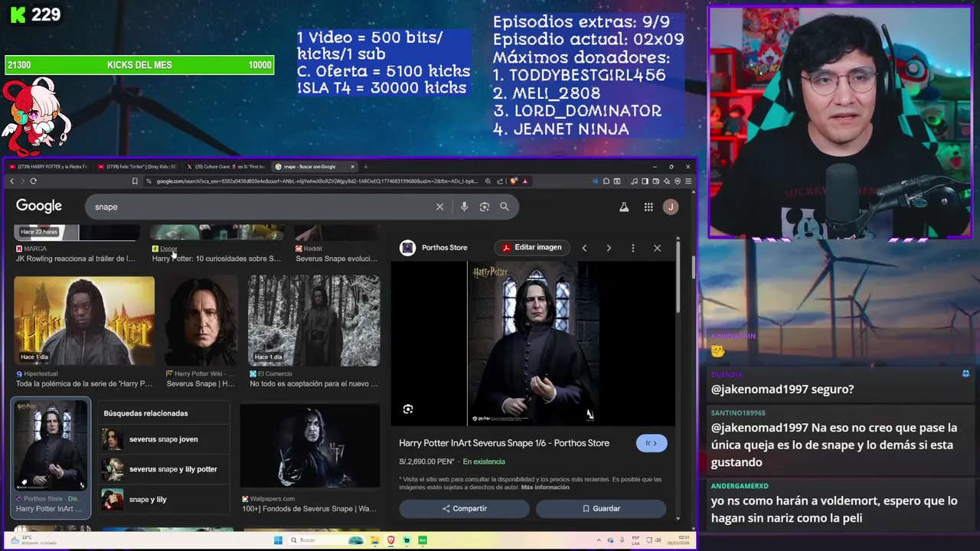Open a new browser tab
This screenshot has height=551, width=980.
(365, 166)
